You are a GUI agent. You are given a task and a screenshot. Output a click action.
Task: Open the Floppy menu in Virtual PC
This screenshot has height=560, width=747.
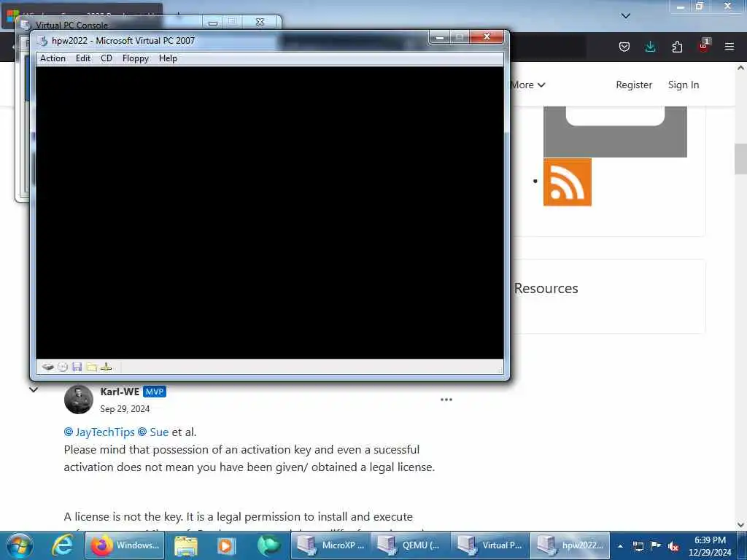135,58
